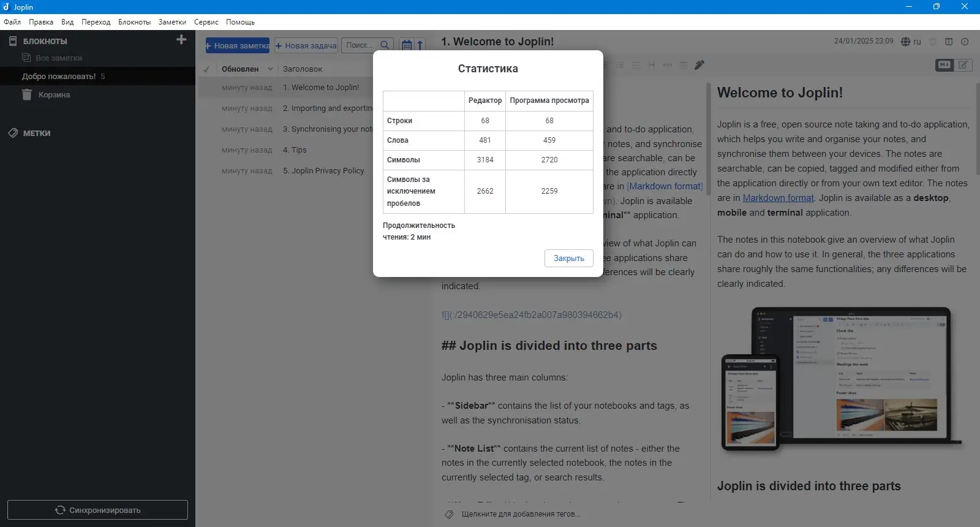Open the Markdown format link in the preview
Viewport: 980px width, 527px height.
tap(778, 198)
